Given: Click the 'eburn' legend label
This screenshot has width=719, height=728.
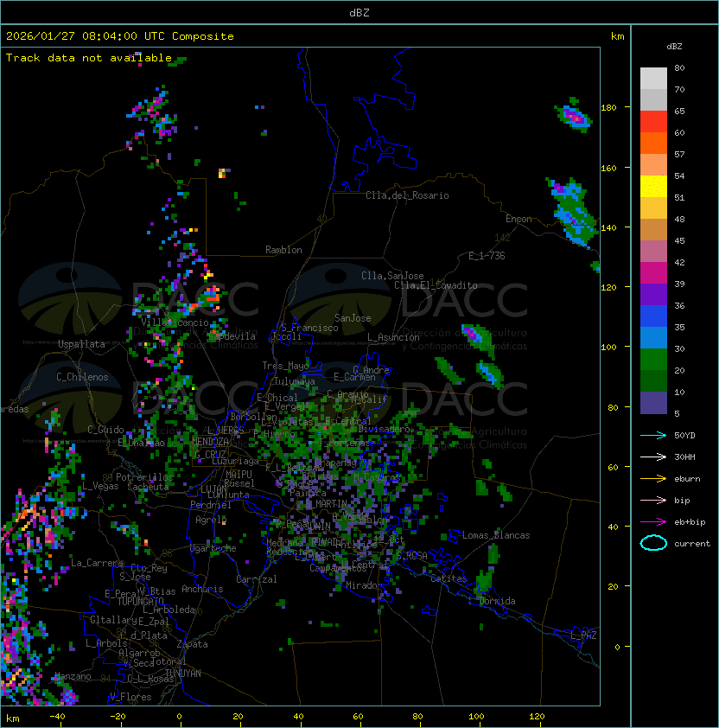Looking at the screenshot, I should (x=687, y=479).
